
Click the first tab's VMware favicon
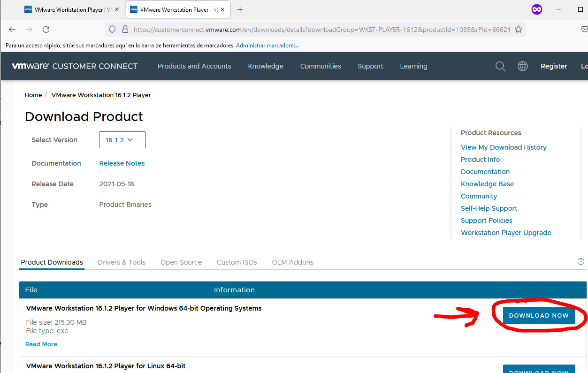[x=28, y=9]
